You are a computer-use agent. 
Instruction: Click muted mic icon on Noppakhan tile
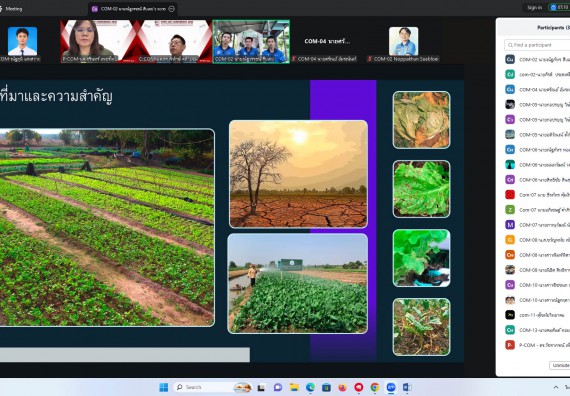(x=370, y=59)
